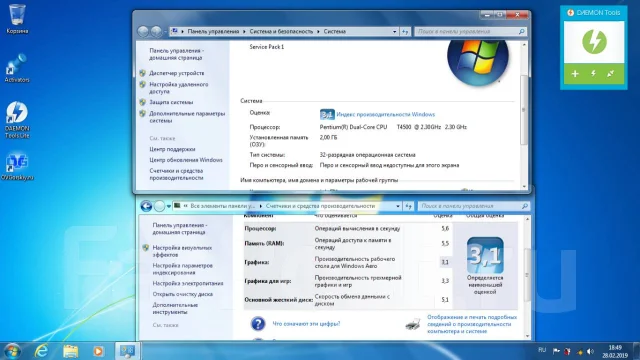
Task: Open Windows Media Player from taskbar
Action: point(98,351)
